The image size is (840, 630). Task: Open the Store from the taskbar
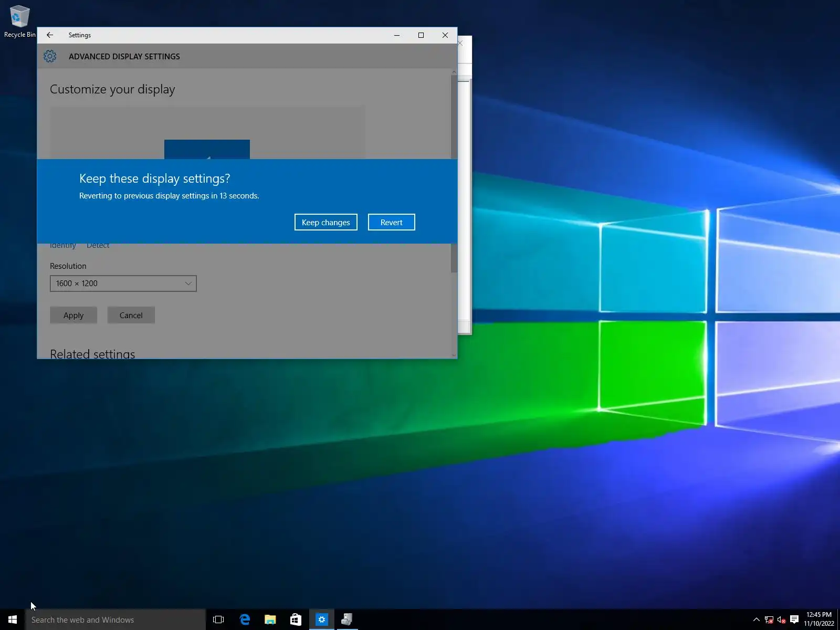click(x=296, y=619)
